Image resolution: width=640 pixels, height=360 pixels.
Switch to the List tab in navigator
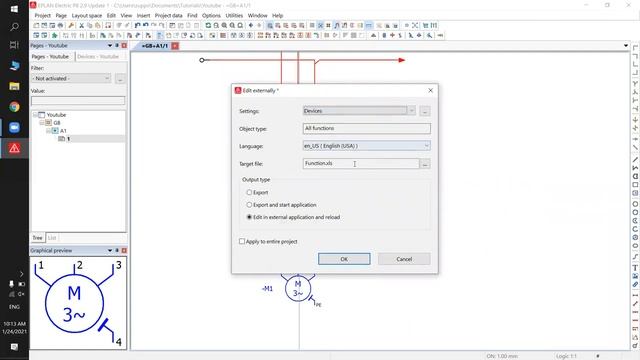coord(52,238)
